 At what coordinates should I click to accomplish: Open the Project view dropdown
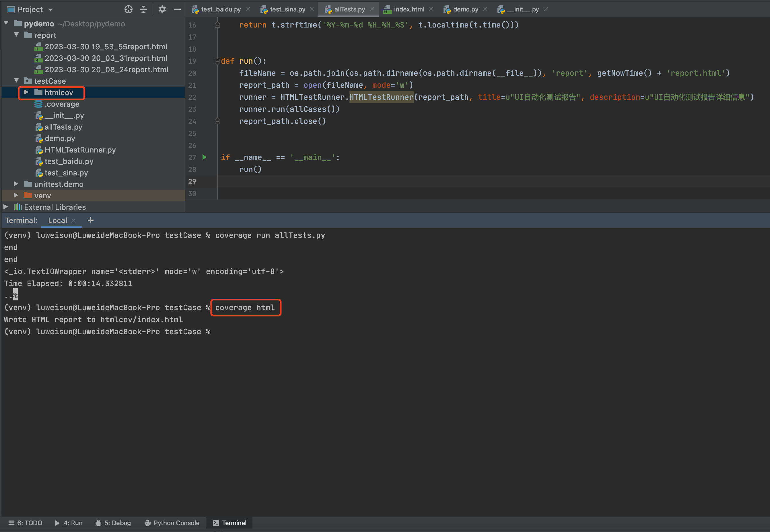coord(51,10)
